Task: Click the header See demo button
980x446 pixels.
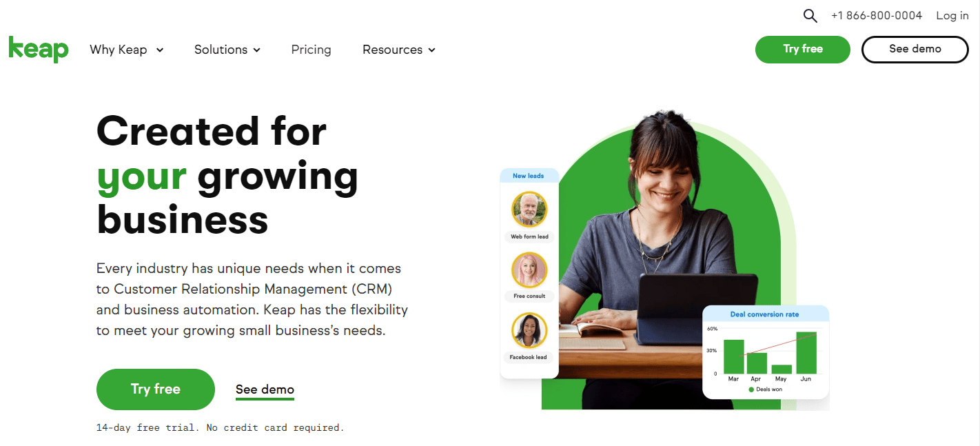Action: 915,49
